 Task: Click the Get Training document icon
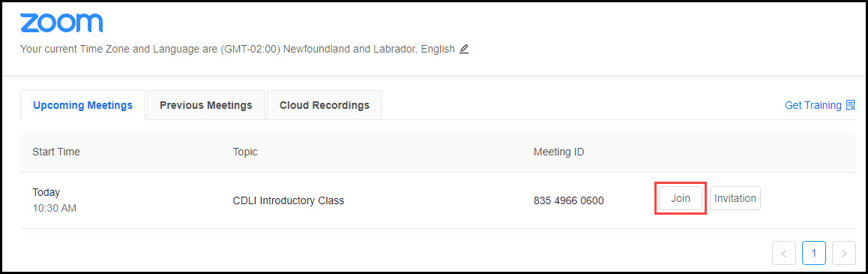point(851,105)
